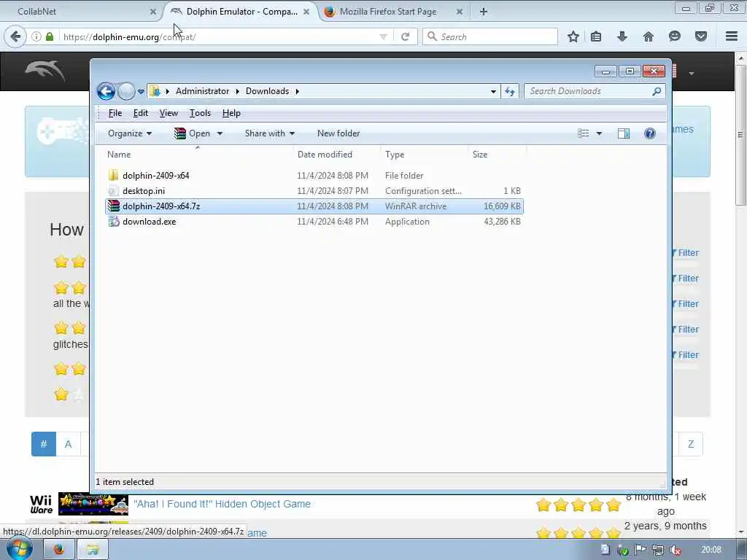Open the URL bar history dropdown
Viewport: 747px width, 560px height.
[x=383, y=36]
